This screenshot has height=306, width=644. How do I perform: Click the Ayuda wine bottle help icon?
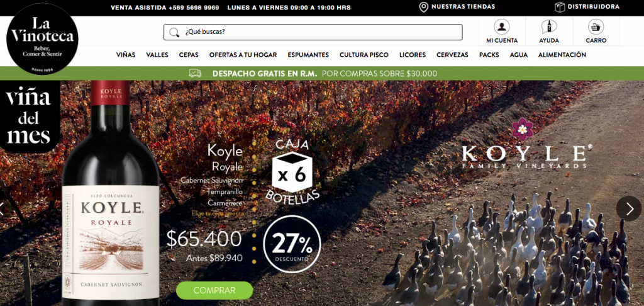[x=548, y=26]
